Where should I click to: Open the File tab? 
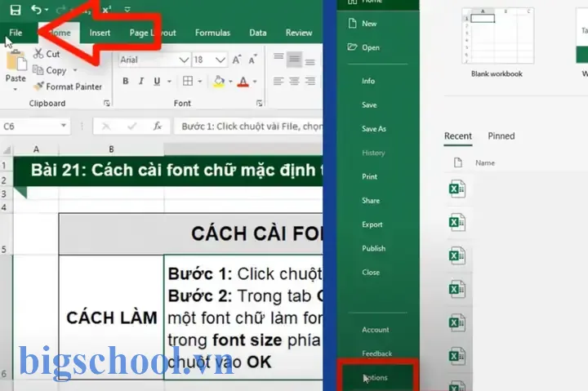(16, 33)
